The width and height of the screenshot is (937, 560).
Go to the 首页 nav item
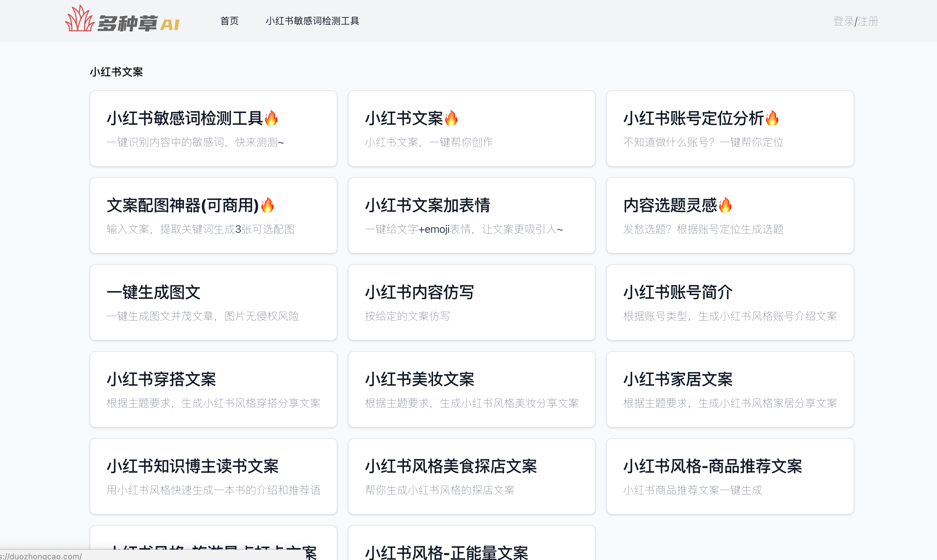point(230,21)
